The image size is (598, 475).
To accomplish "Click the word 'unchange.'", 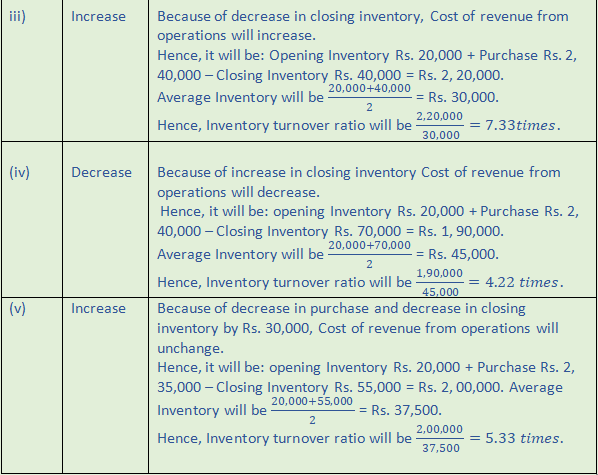I will pyautogui.click(x=190, y=348).
